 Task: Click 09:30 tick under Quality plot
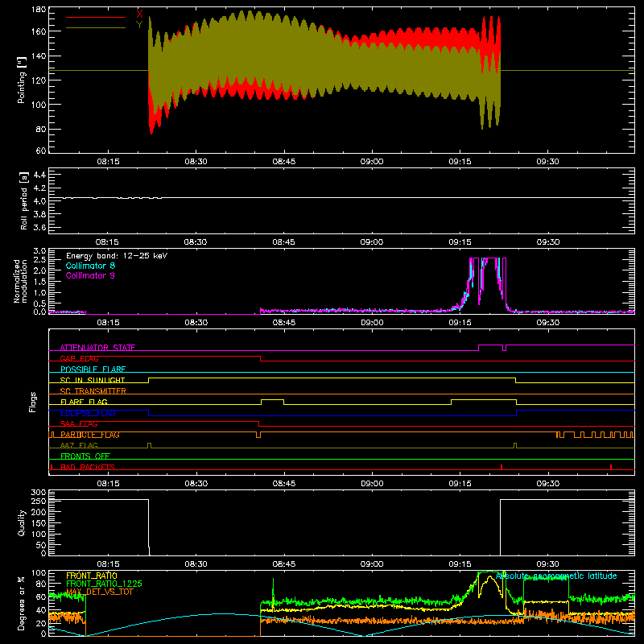coord(548,564)
